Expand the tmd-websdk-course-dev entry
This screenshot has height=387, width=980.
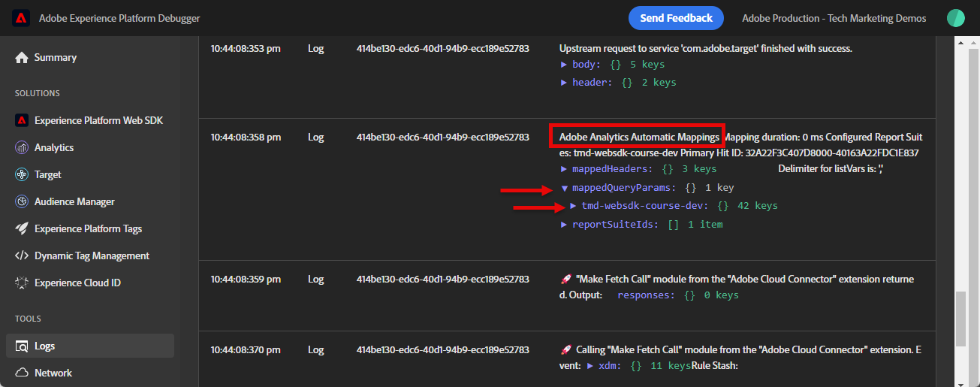(x=574, y=206)
